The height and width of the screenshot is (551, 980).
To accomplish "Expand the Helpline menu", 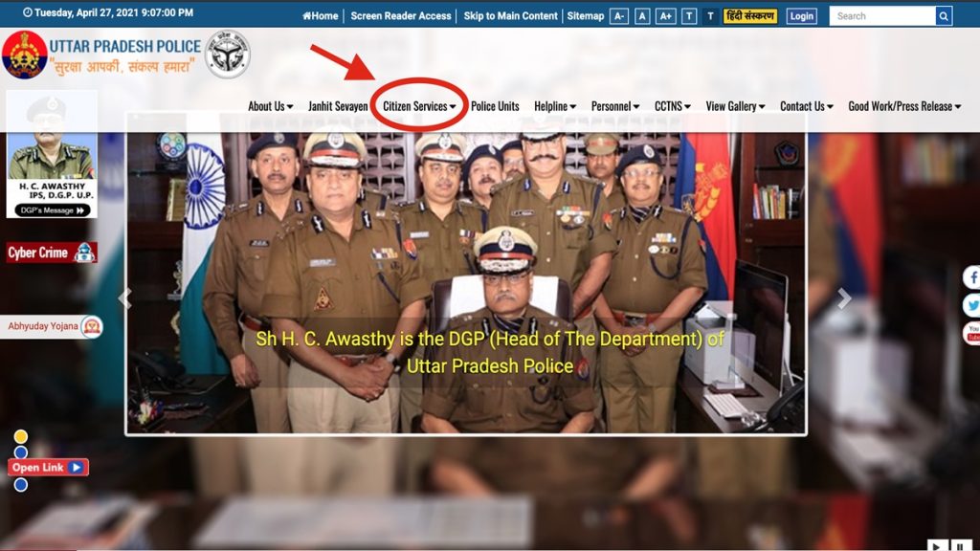I will coord(553,106).
